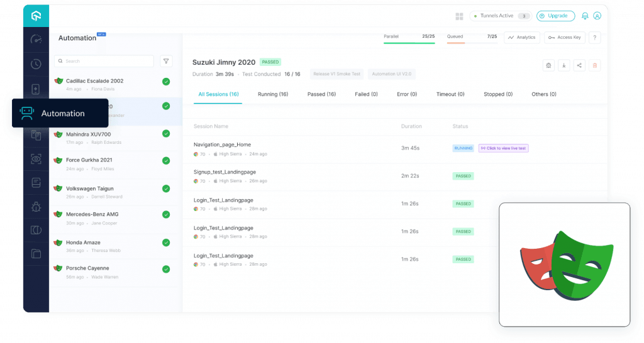This screenshot has width=644, height=343.
Task: Open the bug tracker icon in sidebar
Action: coord(36,207)
